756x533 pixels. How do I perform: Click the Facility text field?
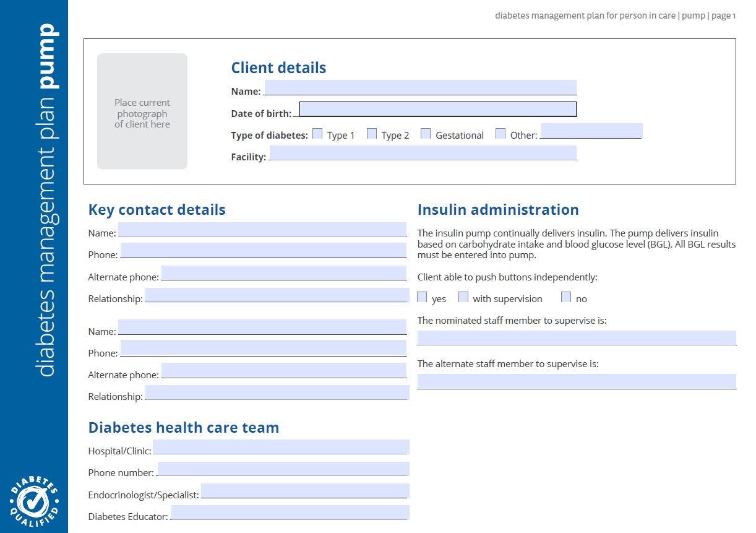(423, 153)
